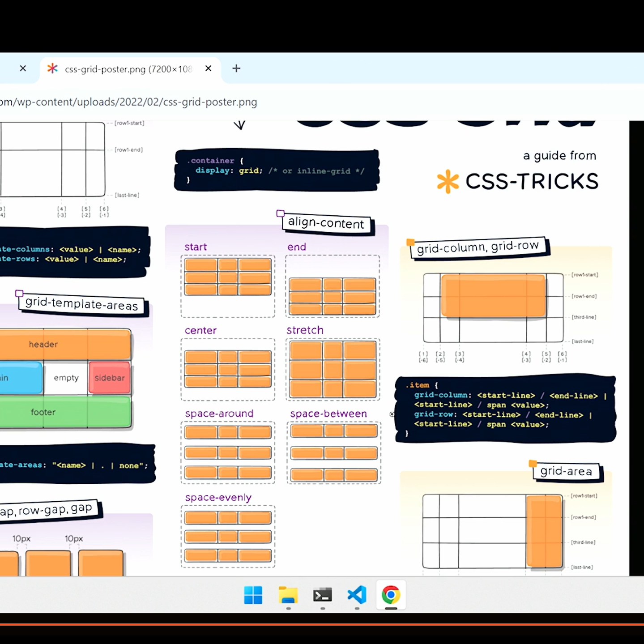Click the red sidebar block in the diagram
The image size is (644, 644).
point(110,378)
